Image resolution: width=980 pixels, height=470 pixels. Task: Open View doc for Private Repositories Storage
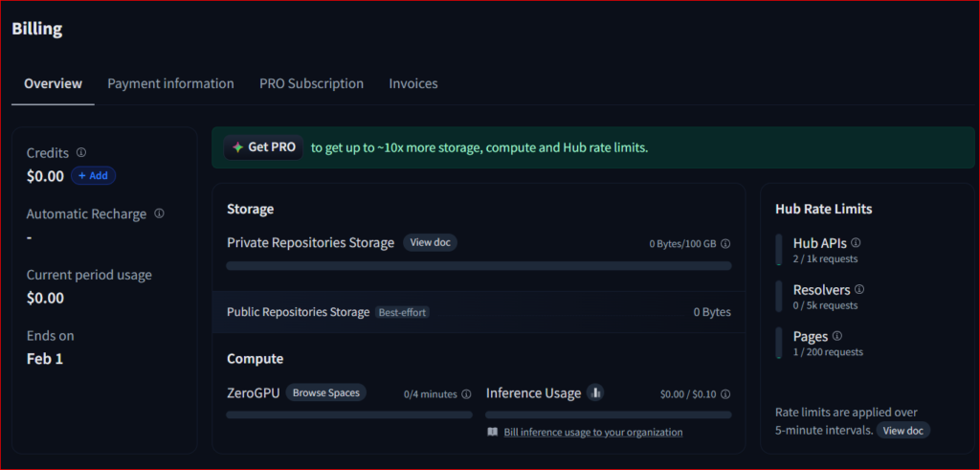click(430, 243)
